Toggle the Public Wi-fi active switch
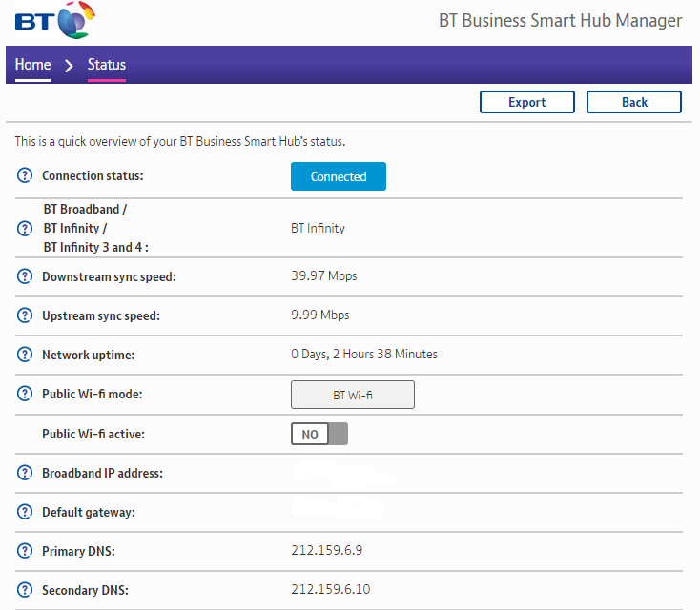The width and height of the screenshot is (700, 610). click(319, 435)
